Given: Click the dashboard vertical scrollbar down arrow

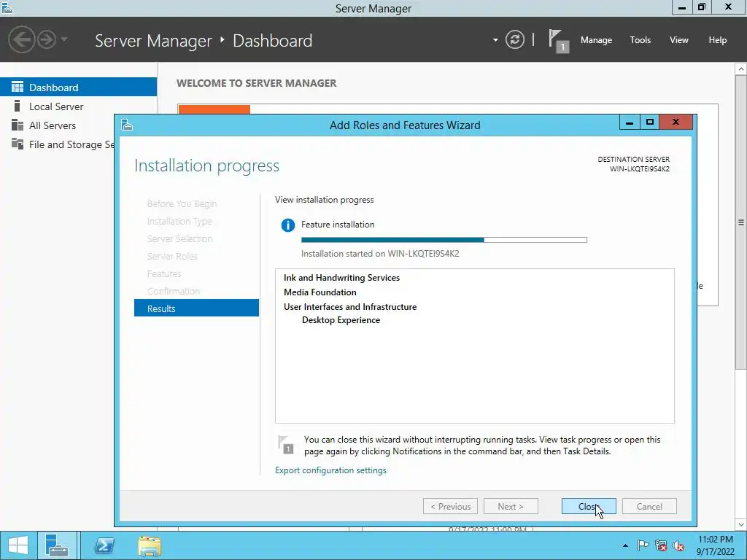Looking at the screenshot, I should click(741, 525).
